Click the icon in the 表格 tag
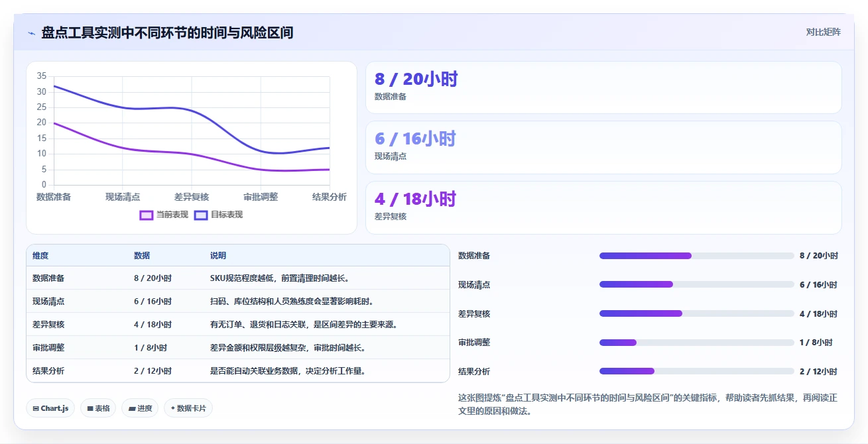 point(90,409)
